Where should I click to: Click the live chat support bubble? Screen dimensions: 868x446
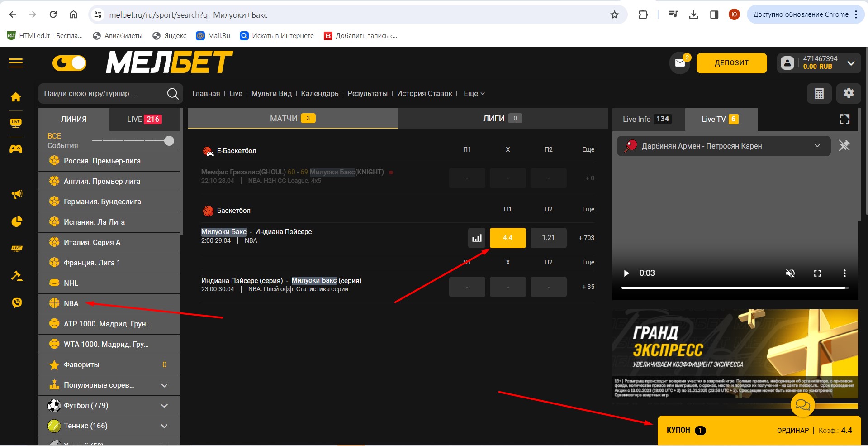(x=802, y=405)
